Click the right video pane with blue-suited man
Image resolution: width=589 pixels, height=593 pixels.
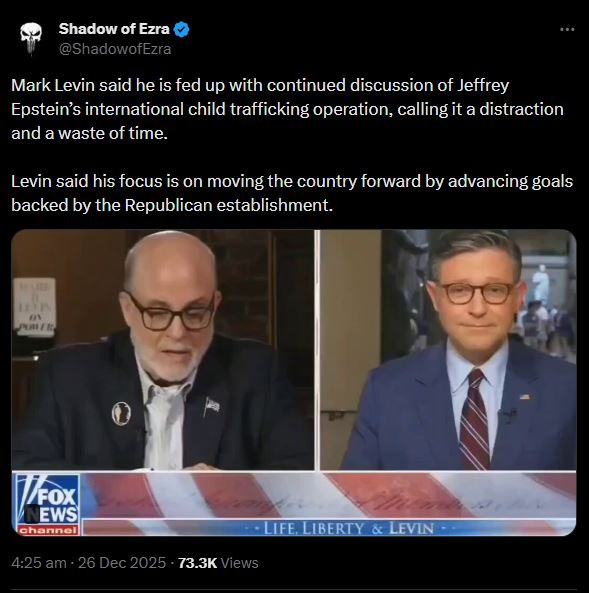(x=448, y=350)
